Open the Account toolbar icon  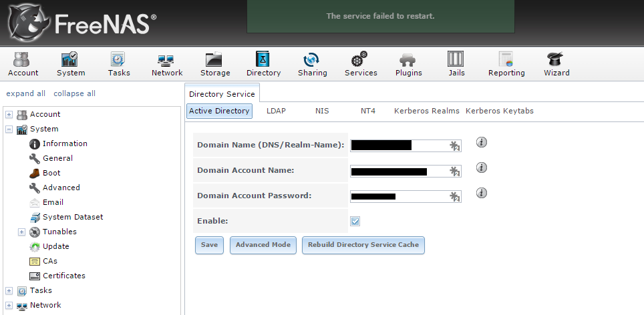click(x=23, y=64)
